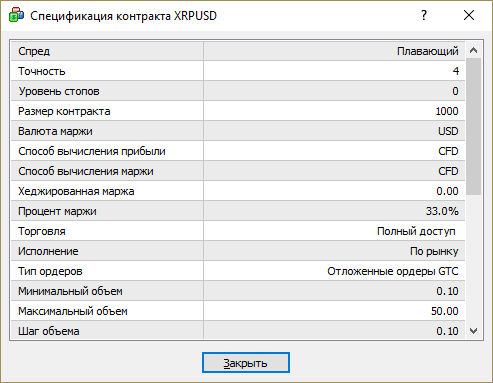Select the Плавающий value
The height and width of the screenshot is (383, 493).
(428, 51)
